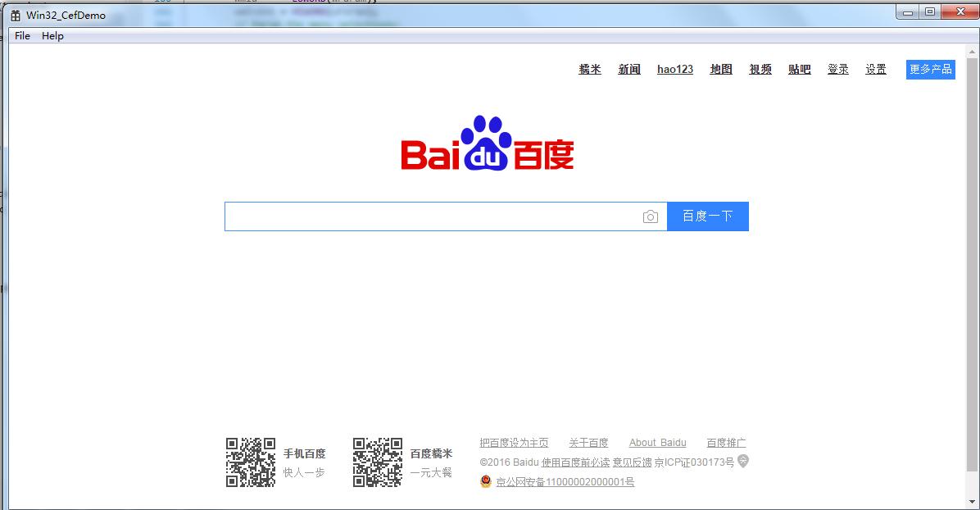
Task: Click the 更多产品 button
Action: 931,70
